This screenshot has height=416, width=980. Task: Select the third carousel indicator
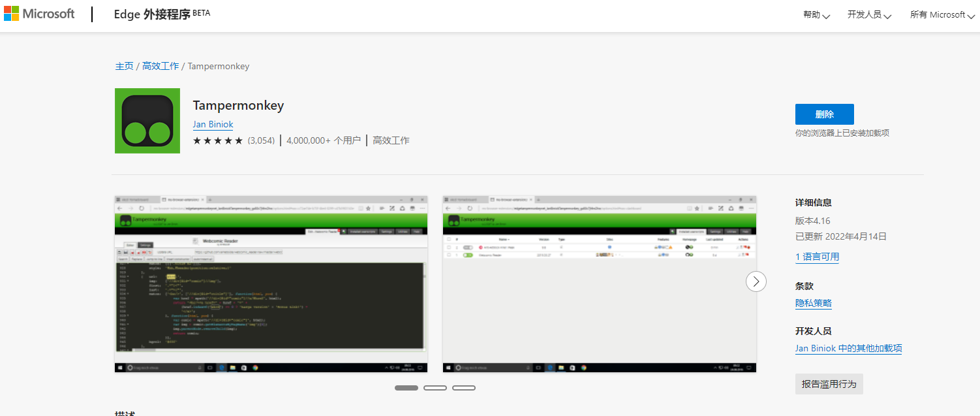[x=464, y=388]
